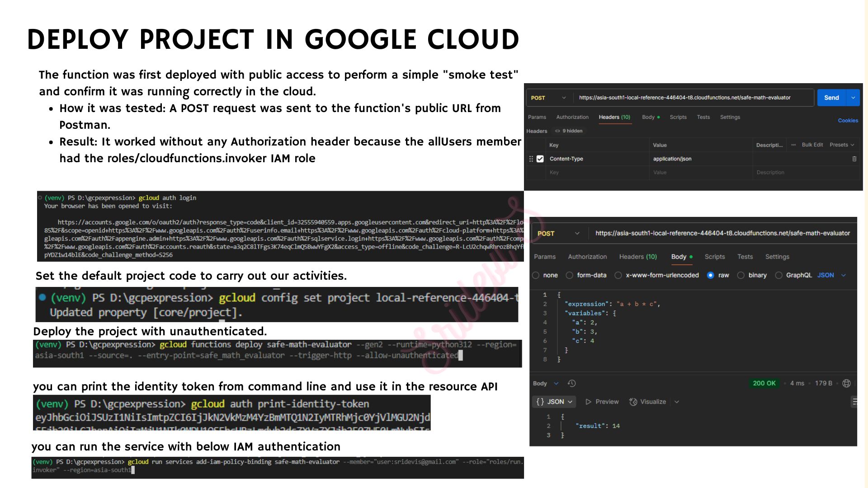Open Tests tab in the Body panel
Viewport: 868px width, 488px height.
745,257
